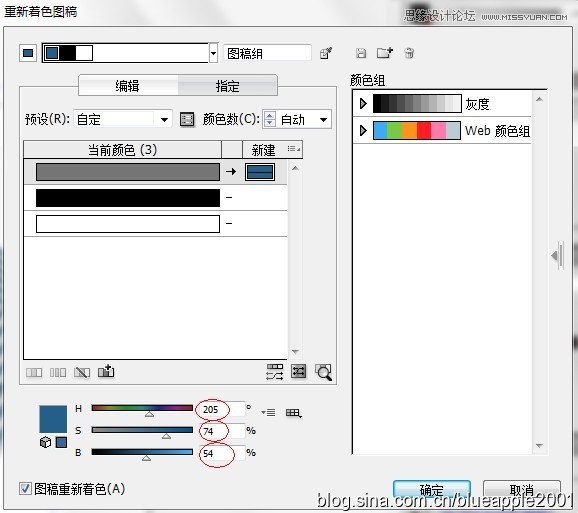Image resolution: width=578 pixels, height=513 pixels.
Task: Select the black current color row bar
Action: 128,198
